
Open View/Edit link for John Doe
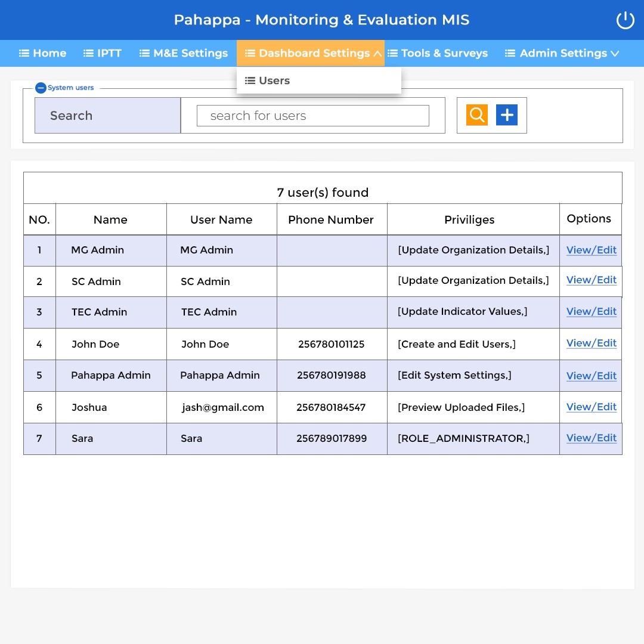coord(591,343)
